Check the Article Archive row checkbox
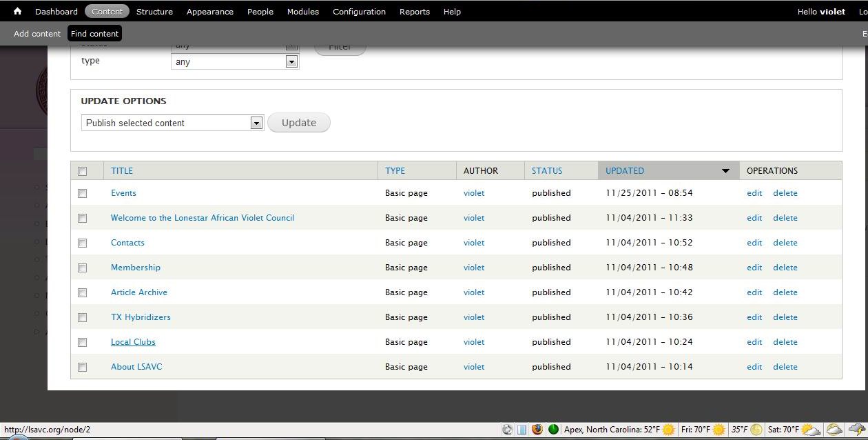The height and width of the screenshot is (440, 868). pyautogui.click(x=83, y=292)
